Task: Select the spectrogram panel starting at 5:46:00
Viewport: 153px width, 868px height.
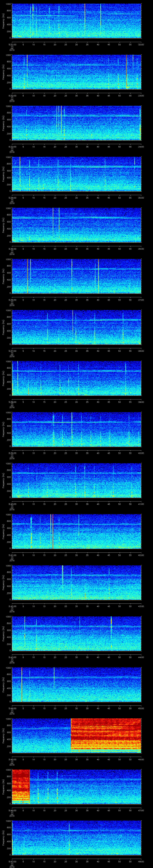Action: click(77, 786)
